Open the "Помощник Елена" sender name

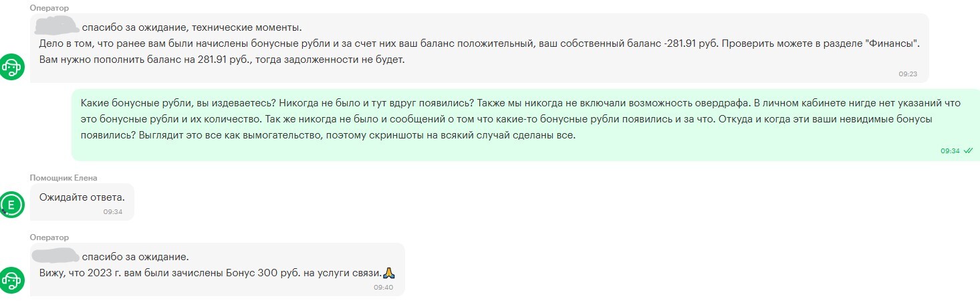64,177
